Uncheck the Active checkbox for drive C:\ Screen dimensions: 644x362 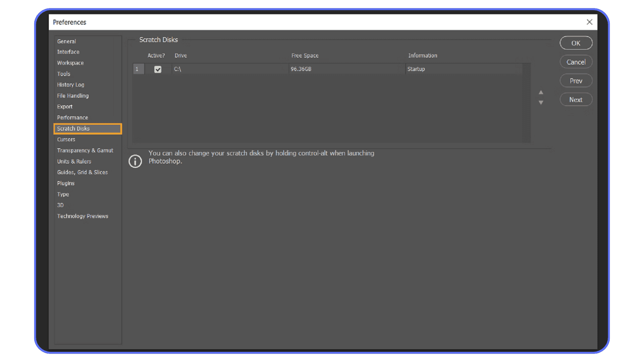coord(158,69)
